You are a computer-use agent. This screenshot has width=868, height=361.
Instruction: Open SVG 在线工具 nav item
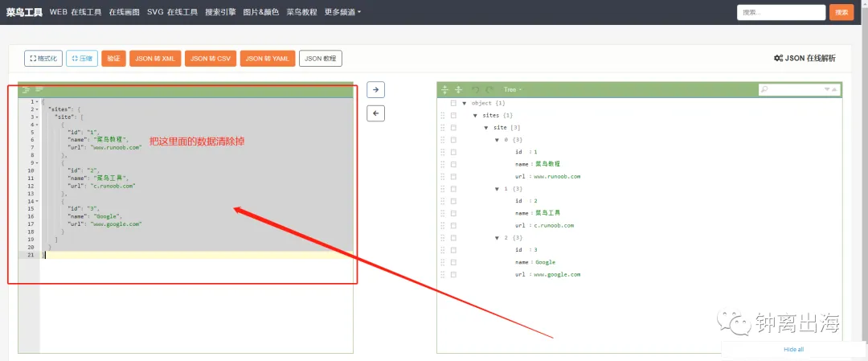click(172, 12)
